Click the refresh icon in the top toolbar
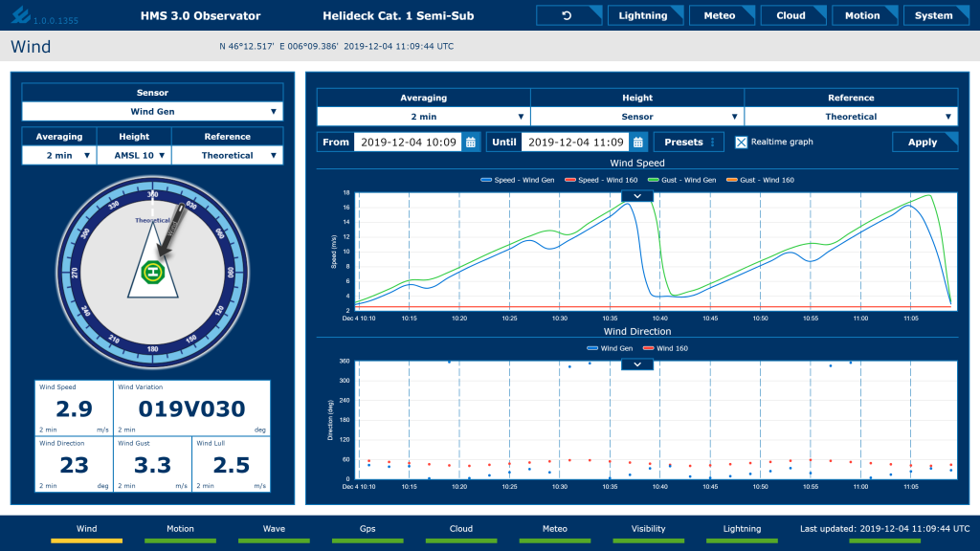980x551 pixels. point(568,14)
